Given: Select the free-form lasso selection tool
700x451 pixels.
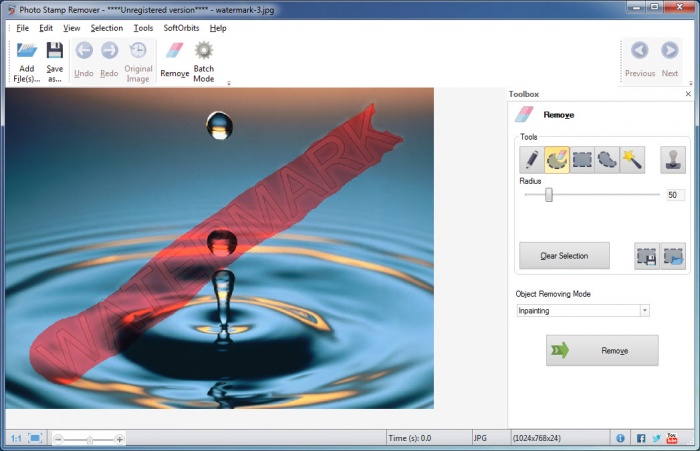Looking at the screenshot, I should click(x=607, y=160).
